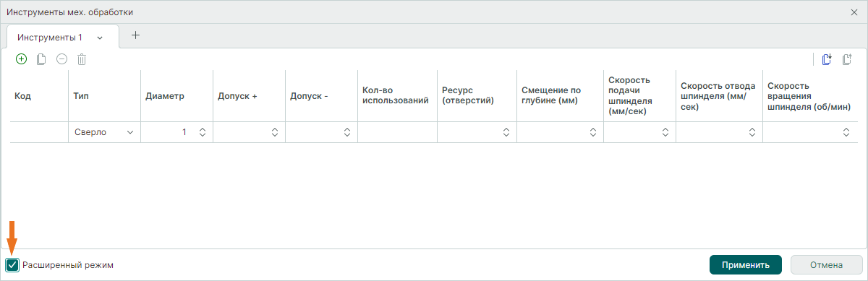Click the Диаметр column header
Viewport: 868px width, 281px height.
coord(176,96)
